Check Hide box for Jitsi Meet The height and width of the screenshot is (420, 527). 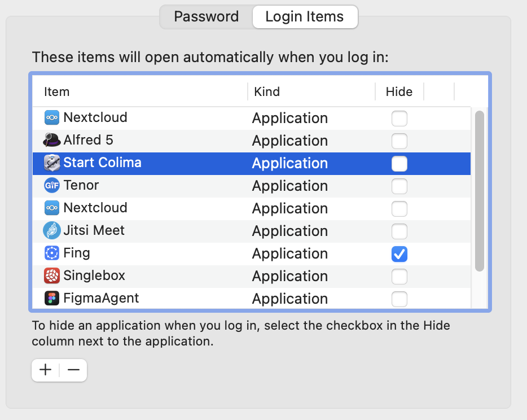pos(399,231)
